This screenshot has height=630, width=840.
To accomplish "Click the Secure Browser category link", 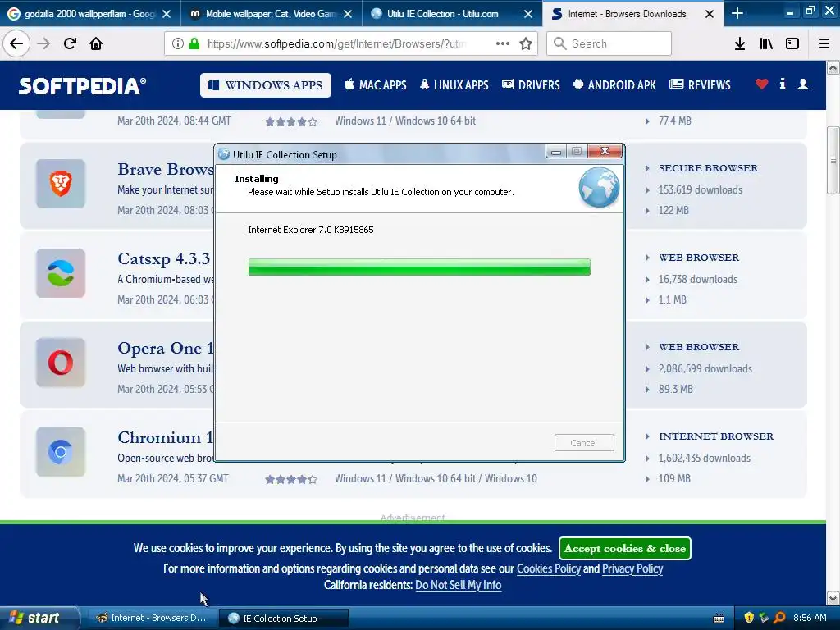I will coord(708,168).
